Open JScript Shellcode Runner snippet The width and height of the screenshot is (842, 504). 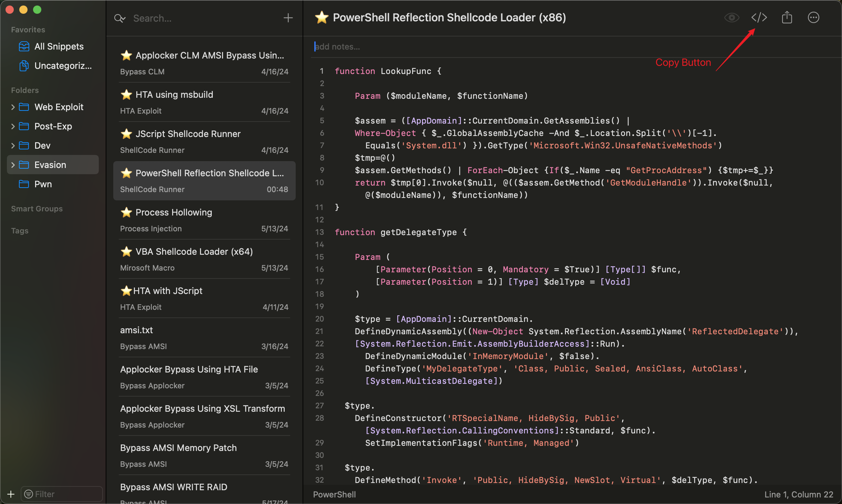pos(204,141)
